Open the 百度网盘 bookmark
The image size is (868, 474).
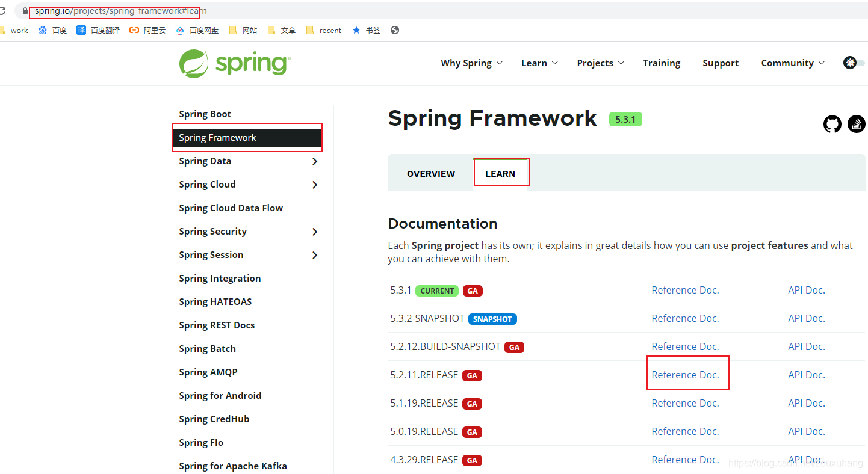pyautogui.click(x=197, y=30)
